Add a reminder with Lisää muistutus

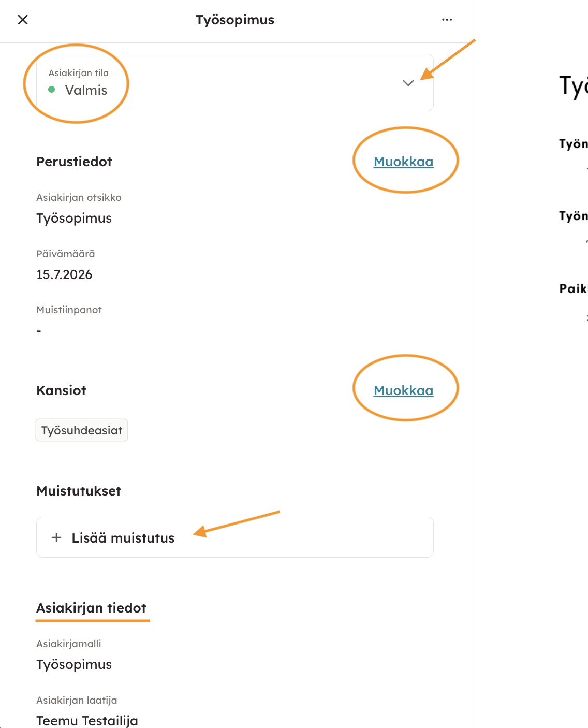point(235,537)
